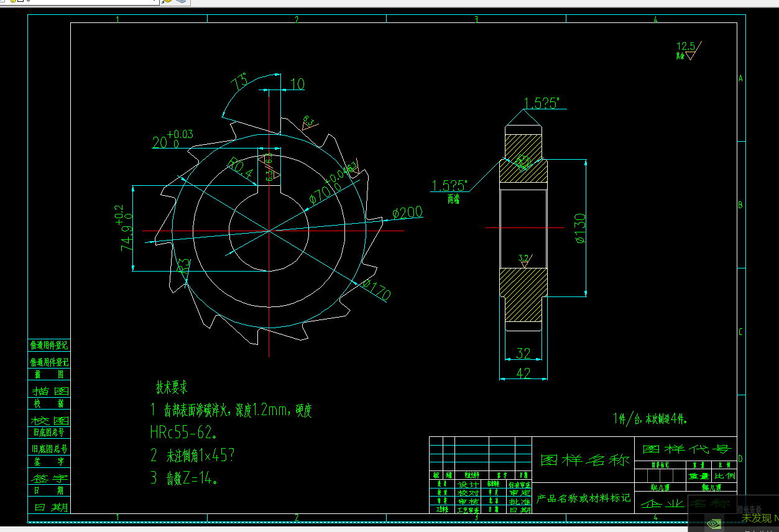Select the '两端' chamfer note
Screen dimensions: 779x532
tap(454, 199)
